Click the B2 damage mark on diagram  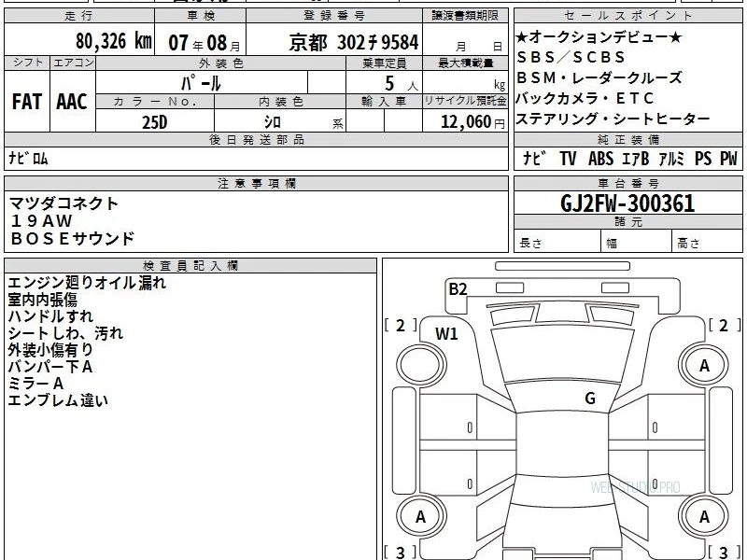pos(458,288)
